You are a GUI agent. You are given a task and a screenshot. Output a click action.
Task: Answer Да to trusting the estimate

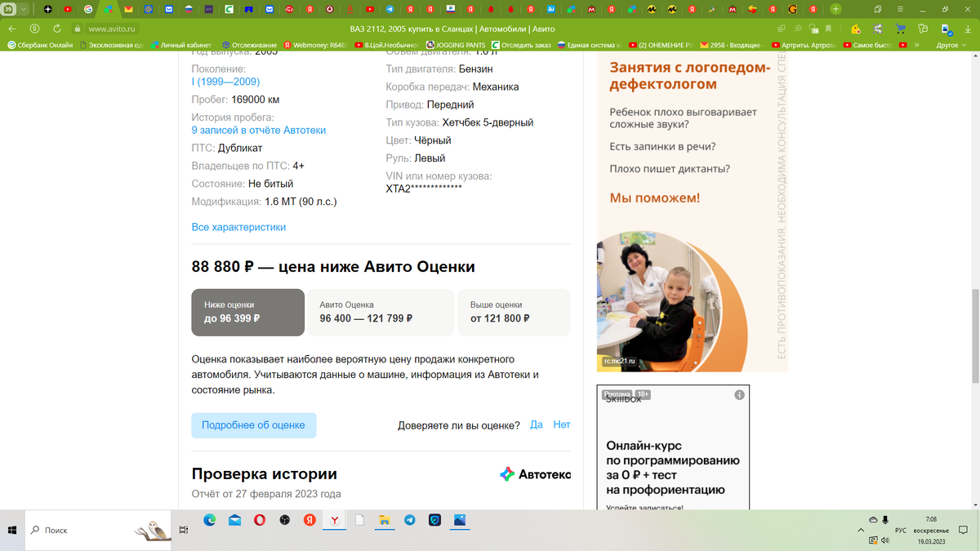point(537,424)
